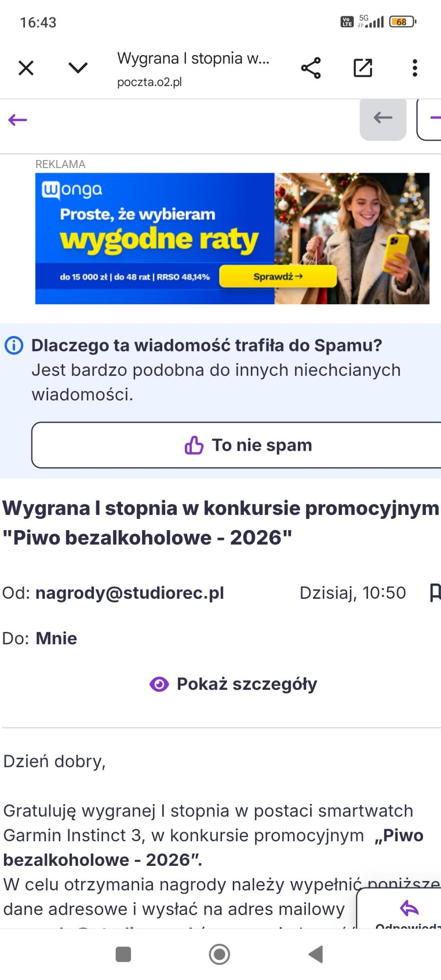The width and height of the screenshot is (441, 980).
Task: Tap the Odpowiedz reply button
Action: [x=409, y=911]
